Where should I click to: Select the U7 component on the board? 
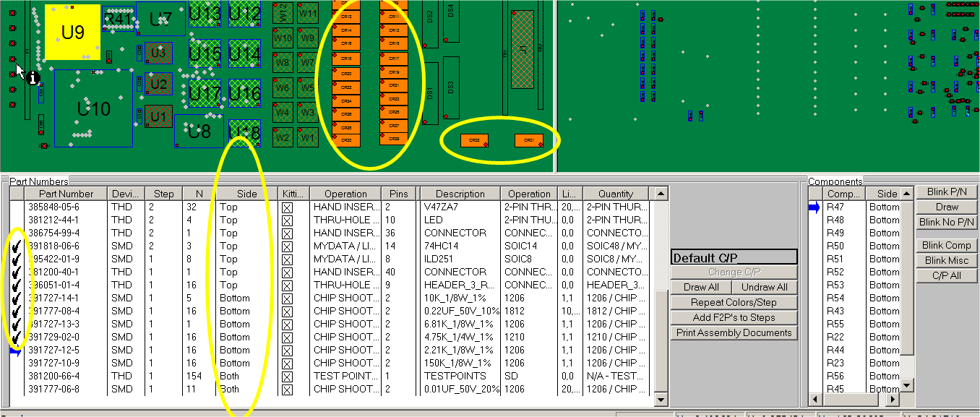(160, 20)
